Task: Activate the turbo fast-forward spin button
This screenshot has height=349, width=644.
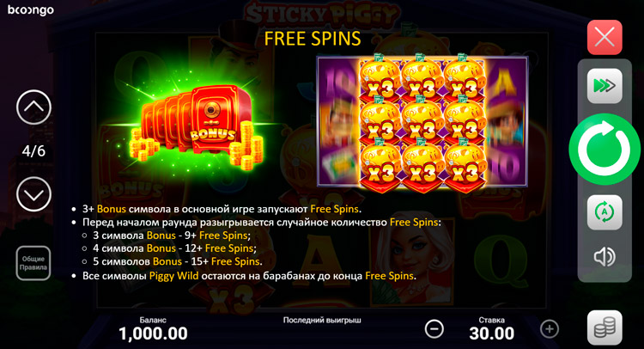Action: (x=605, y=86)
